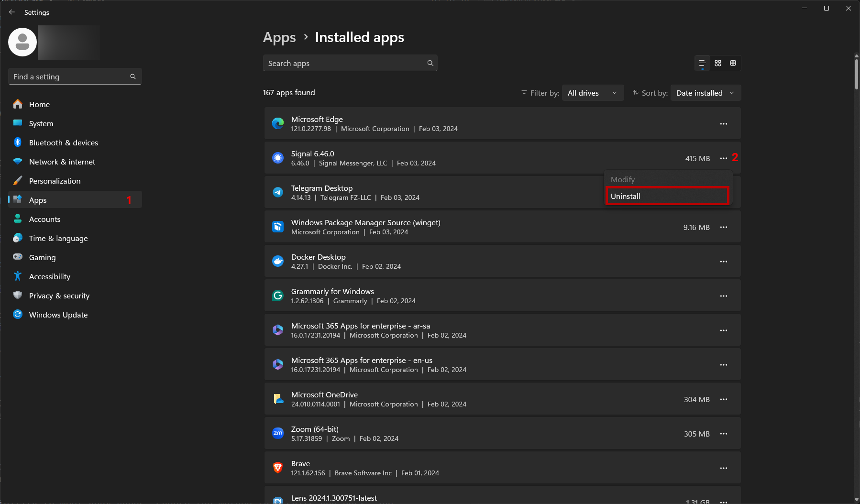Open the Sort by Date installed dropdown
Viewport: 860px width, 504px height.
(x=705, y=93)
